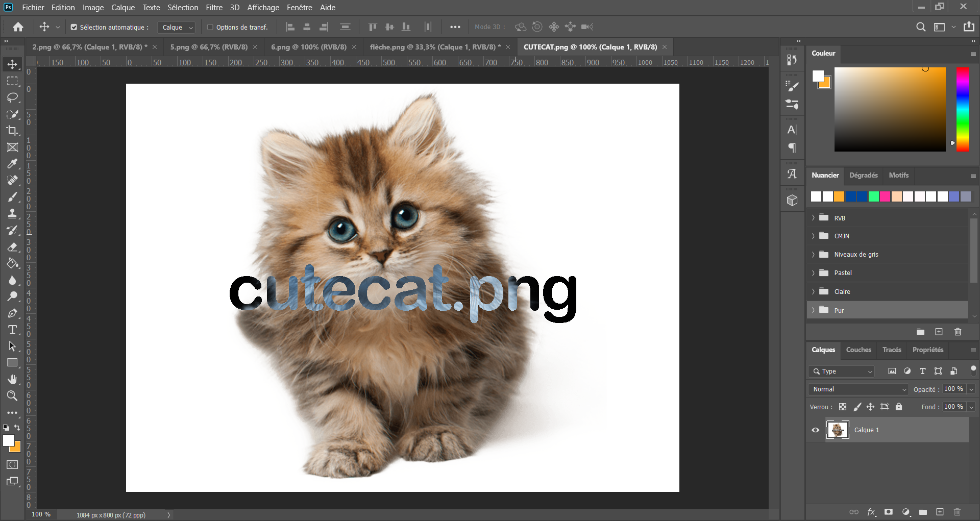Toggle lock transparent pixels in Verrou
This screenshot has width=980, height=521.
point(843,407)
